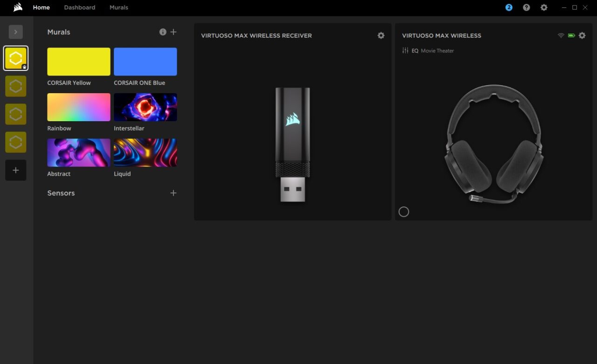This screenshot has width=597, height=364.
Task: Click the headset green battery icon
Action: click(571, 35)
